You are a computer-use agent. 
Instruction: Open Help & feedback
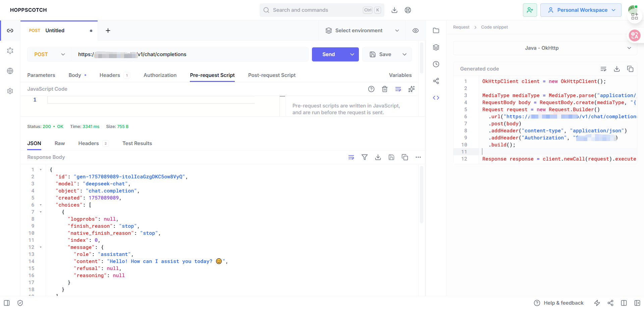coord(559,303)
